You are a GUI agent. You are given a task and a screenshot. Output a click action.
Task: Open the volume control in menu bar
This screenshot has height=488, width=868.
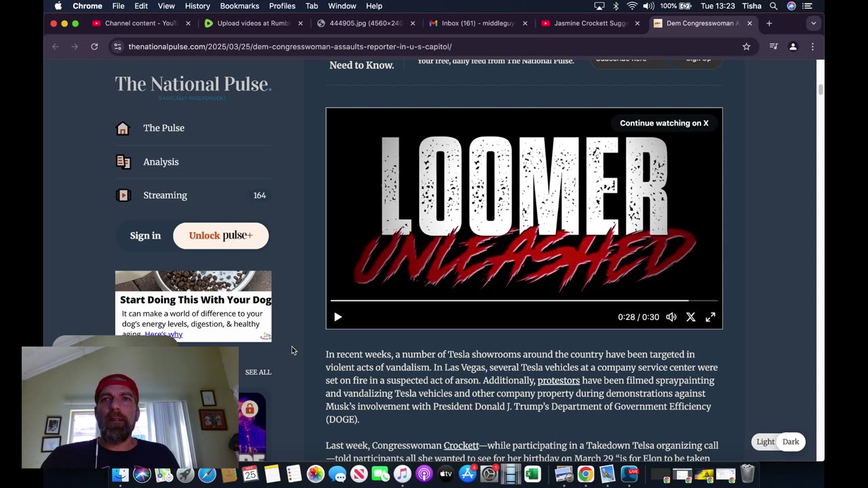click(649, 6)
